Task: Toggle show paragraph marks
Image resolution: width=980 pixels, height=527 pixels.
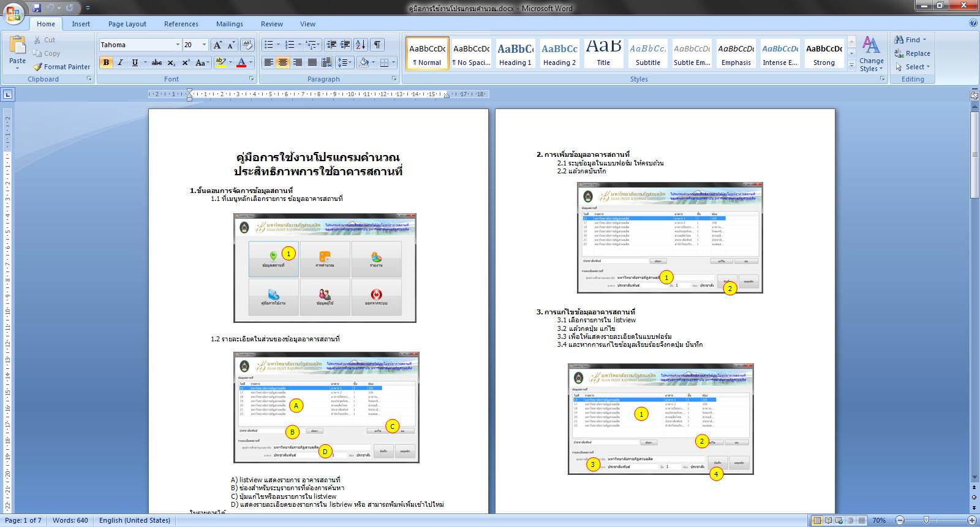Action: pos(377,45)
